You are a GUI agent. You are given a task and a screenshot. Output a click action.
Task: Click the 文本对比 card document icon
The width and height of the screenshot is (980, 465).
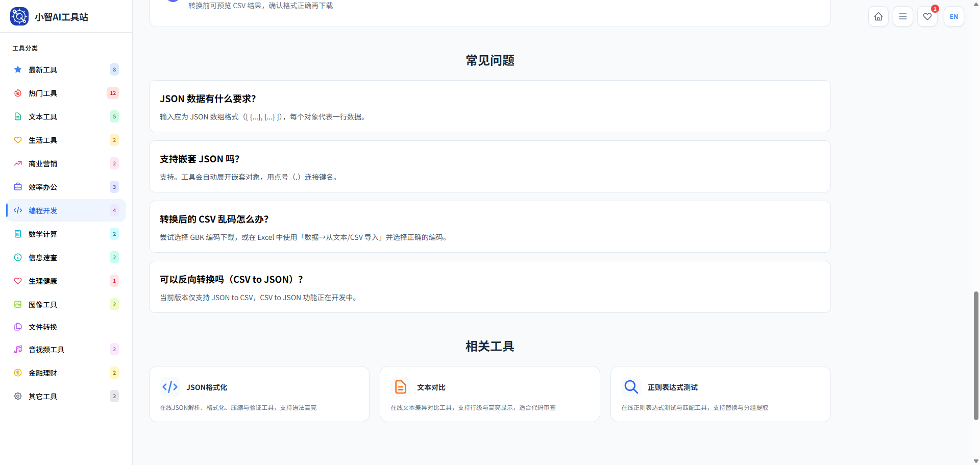[401, 387]
